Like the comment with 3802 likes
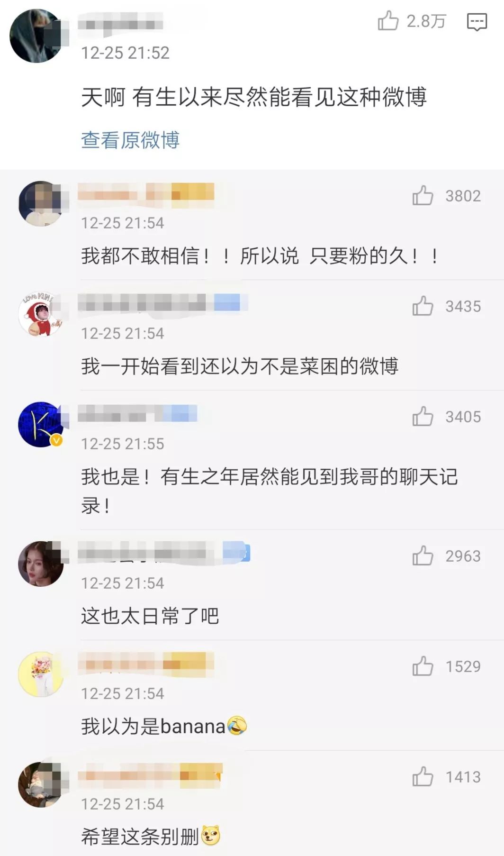 [423, 195]
